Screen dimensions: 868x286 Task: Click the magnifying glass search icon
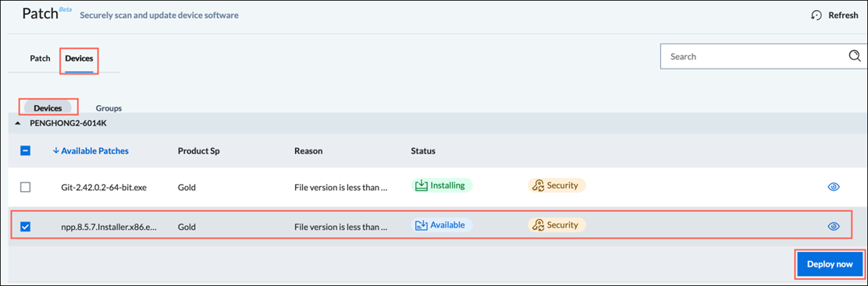tap(855, 55)
